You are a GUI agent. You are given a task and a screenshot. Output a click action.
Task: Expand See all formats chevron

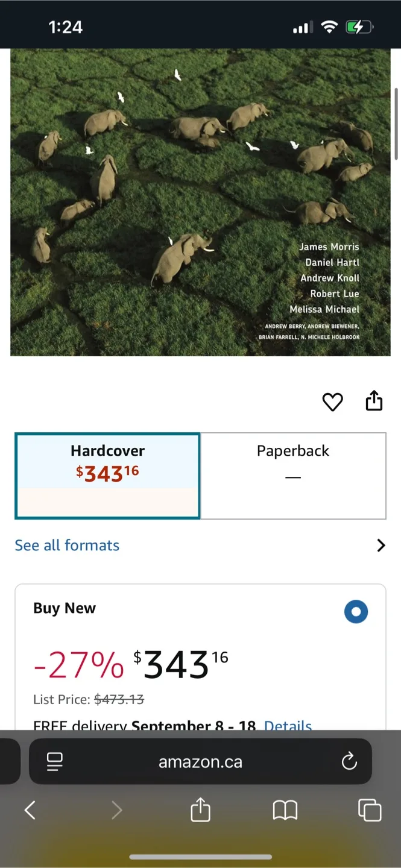pyautogui.click(x=380, y=546)
